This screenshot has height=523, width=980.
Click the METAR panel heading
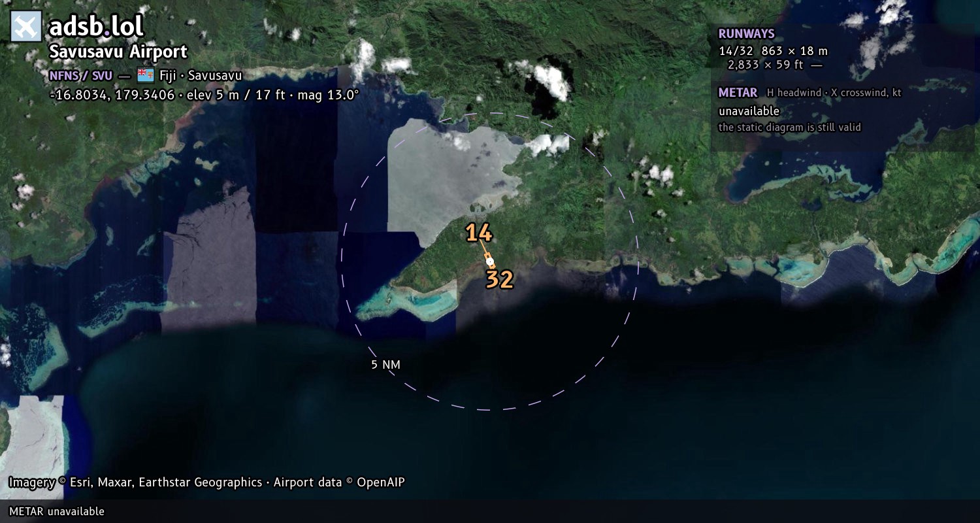pyautogui.click(x=738, y=93)
